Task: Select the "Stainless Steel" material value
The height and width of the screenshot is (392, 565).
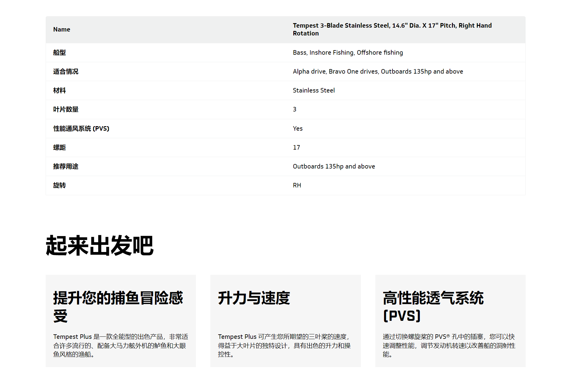Action: tap(313, 90)
